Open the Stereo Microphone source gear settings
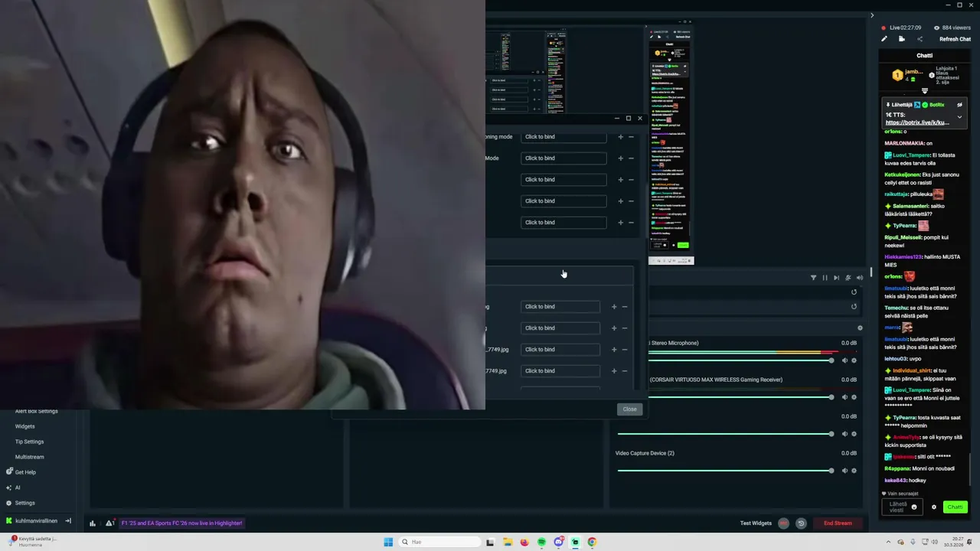Viewport: 980px width, 551px height. (x=854, y=360)
